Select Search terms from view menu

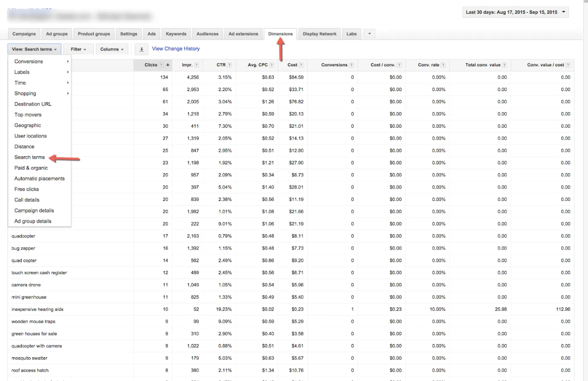point(29,157)
